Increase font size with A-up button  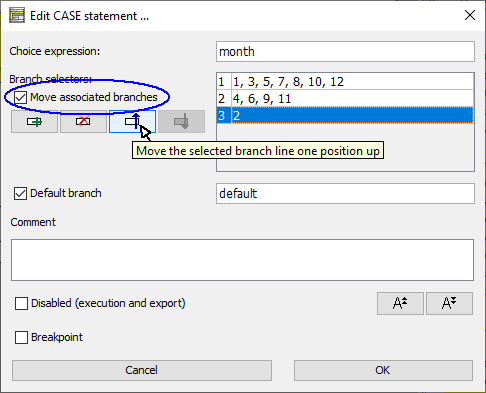[400, 303]
